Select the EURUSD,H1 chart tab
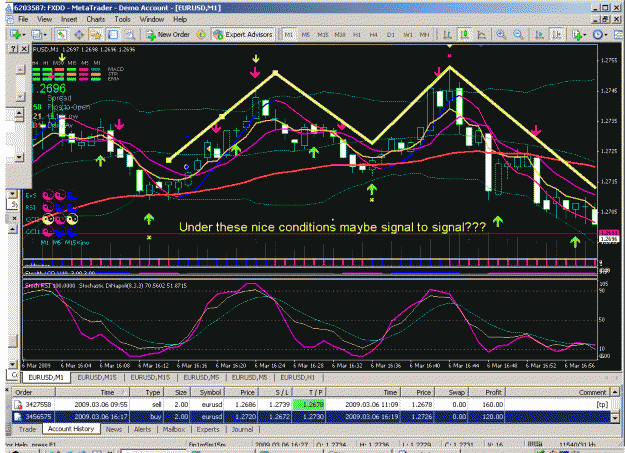Screen dimensions: 625x453 297,377
